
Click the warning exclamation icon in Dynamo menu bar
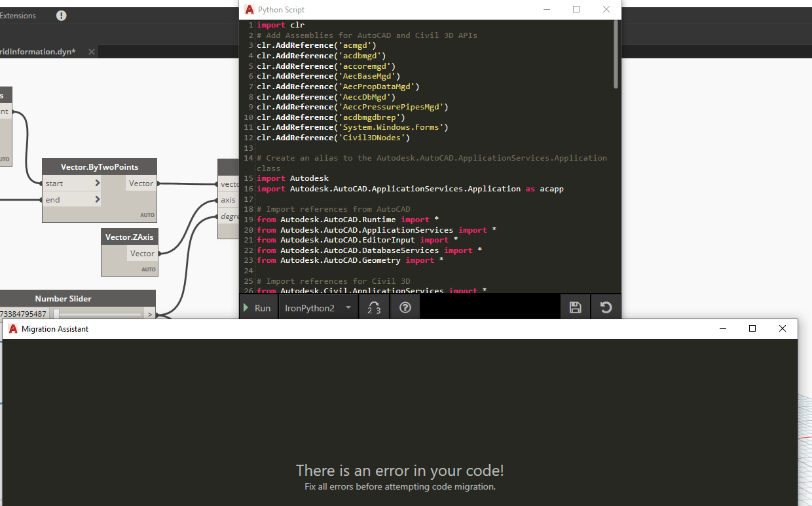tap(62, 16)
